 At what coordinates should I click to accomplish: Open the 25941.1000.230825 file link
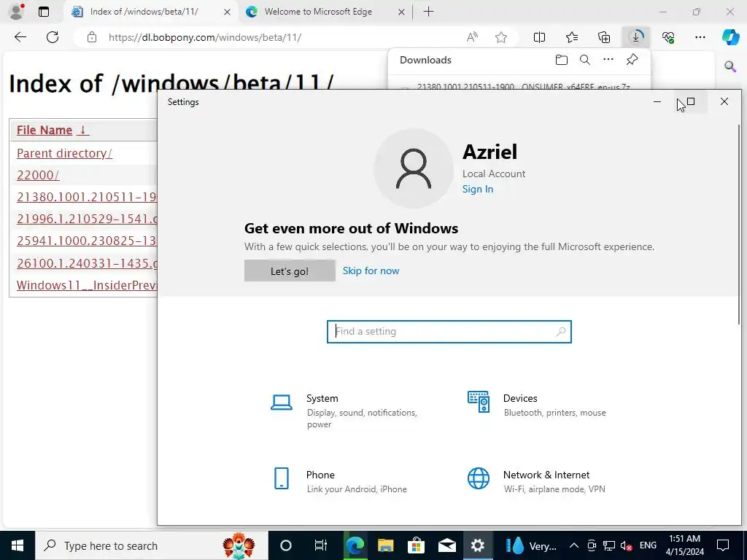coord(87,241)
